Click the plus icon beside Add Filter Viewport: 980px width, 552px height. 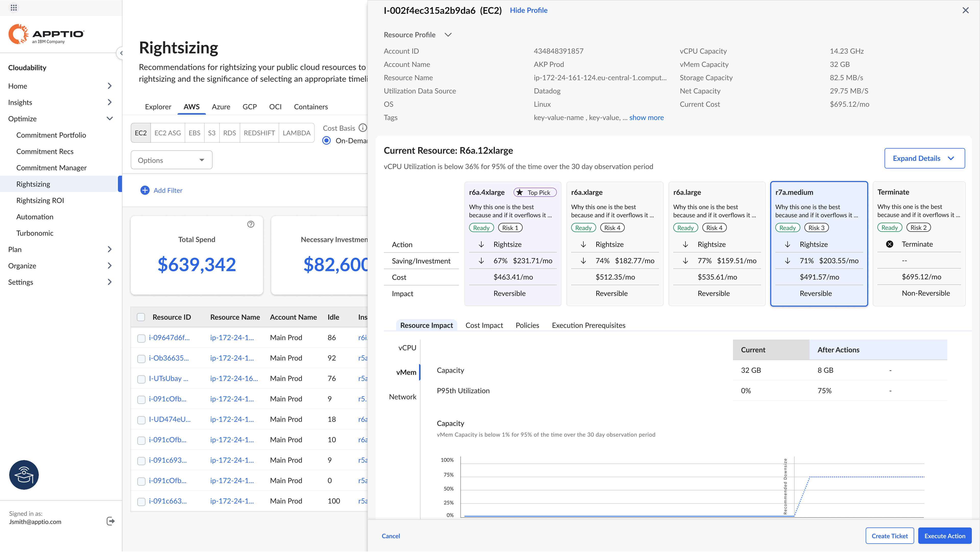[x=145, y=190]
